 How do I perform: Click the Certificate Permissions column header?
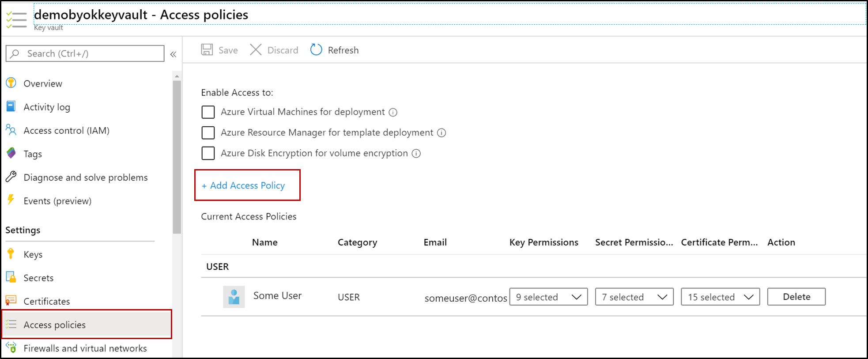(x=720, y=242)
